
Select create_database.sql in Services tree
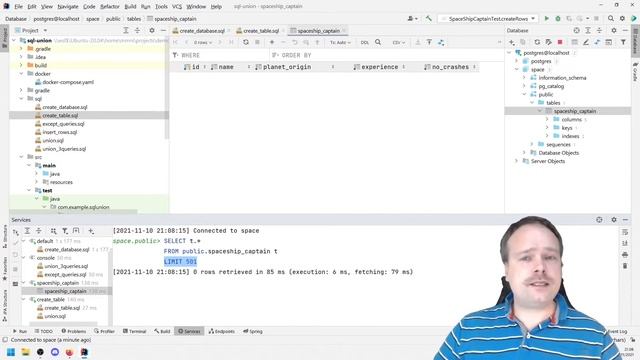(67, 249)
